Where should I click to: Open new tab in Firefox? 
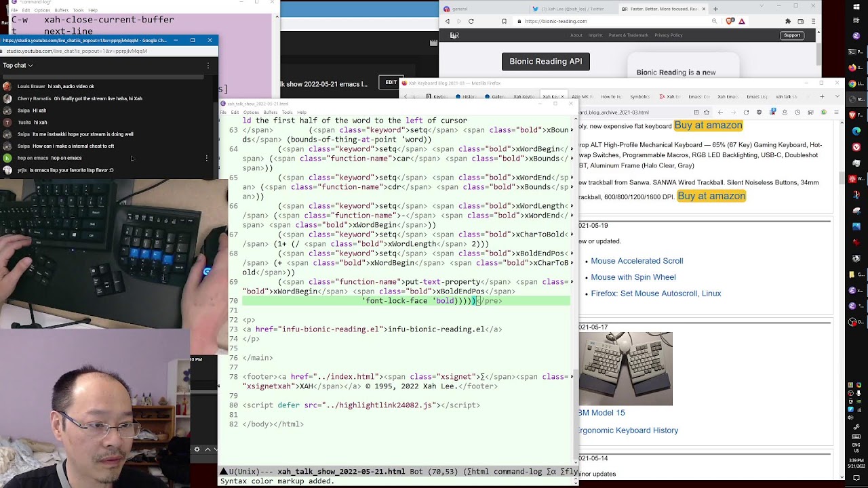click(822, 96)
